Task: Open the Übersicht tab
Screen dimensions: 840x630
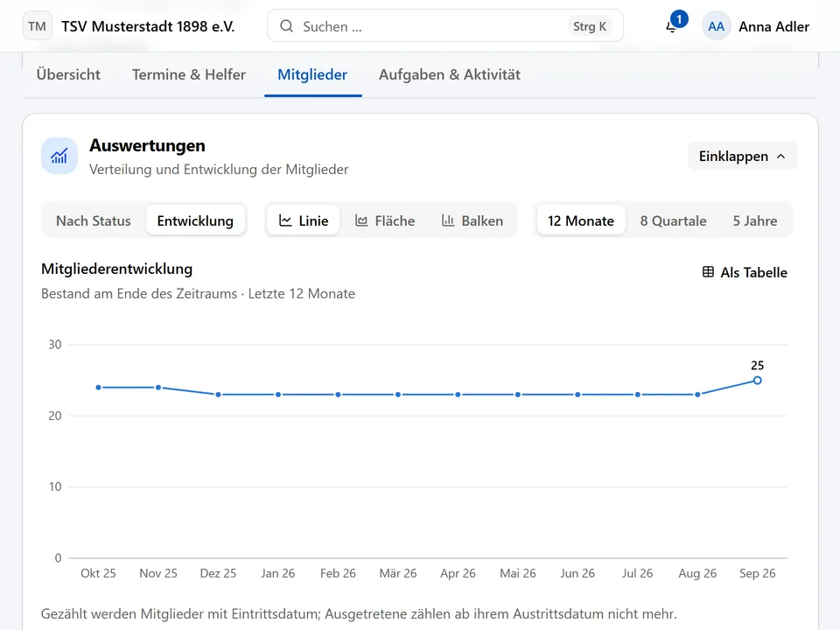Action: tap(68, 74)
